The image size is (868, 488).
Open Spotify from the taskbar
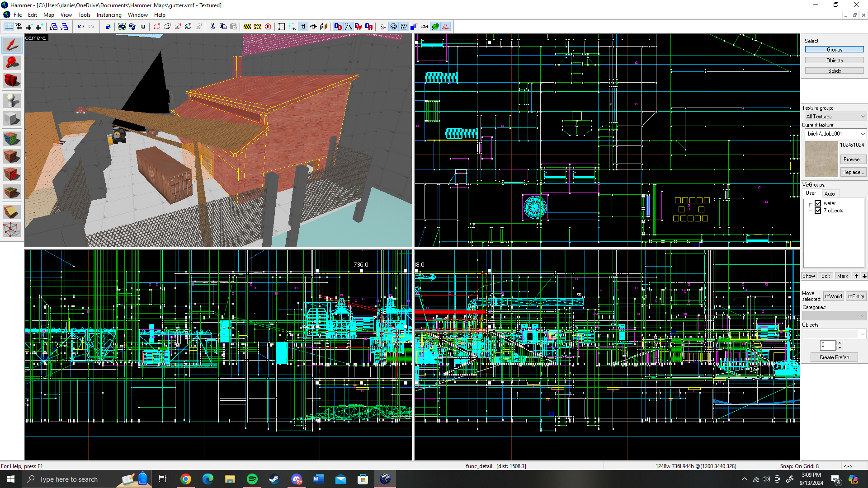coord(252,479)
